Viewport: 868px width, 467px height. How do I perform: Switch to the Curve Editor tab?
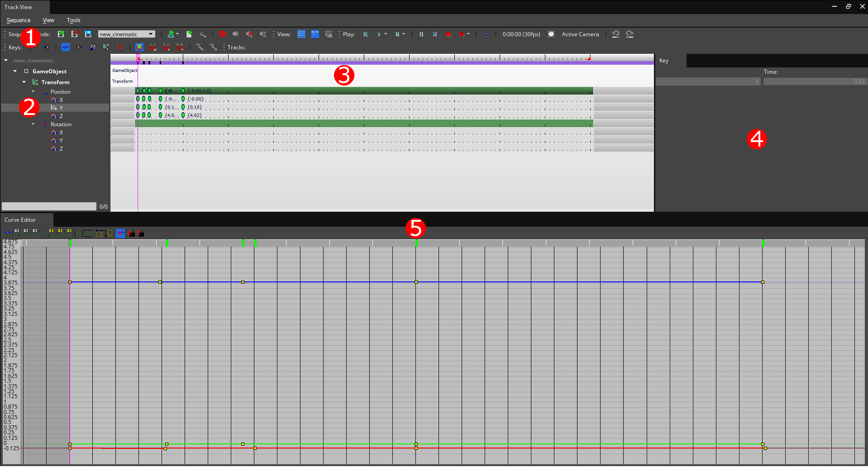[x=20, y=220]
